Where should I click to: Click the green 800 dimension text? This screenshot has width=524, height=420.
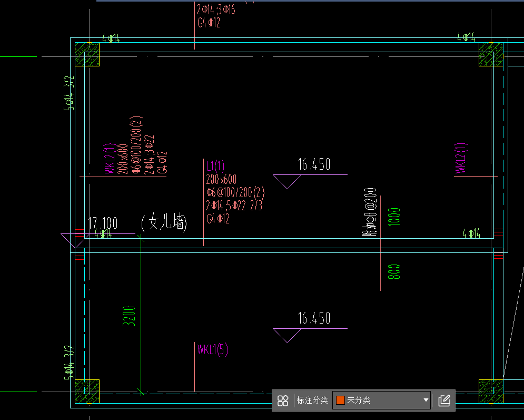coord(394,272)
